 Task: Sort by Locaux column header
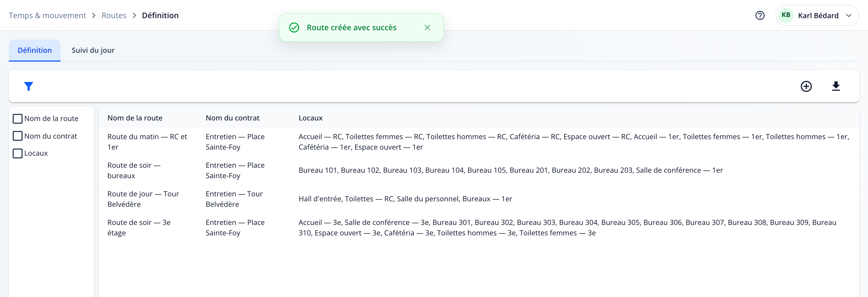click(x=310, y=118)
